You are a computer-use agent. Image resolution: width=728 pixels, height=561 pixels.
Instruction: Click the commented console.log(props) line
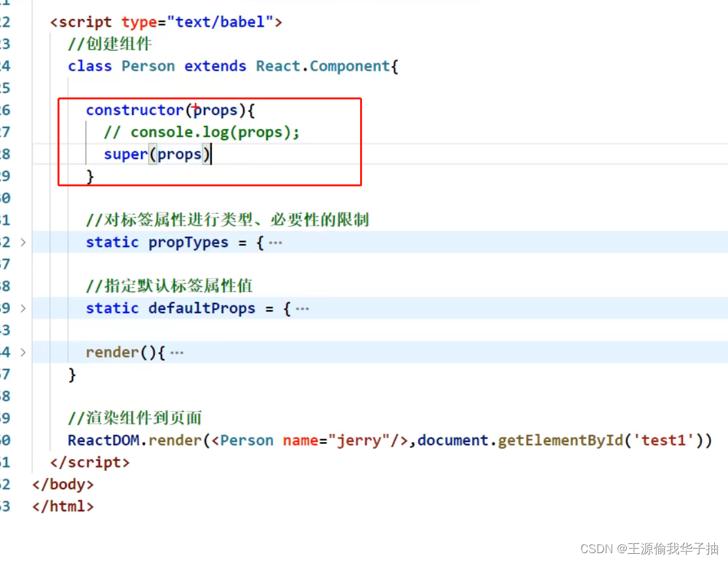coord(201,131)
